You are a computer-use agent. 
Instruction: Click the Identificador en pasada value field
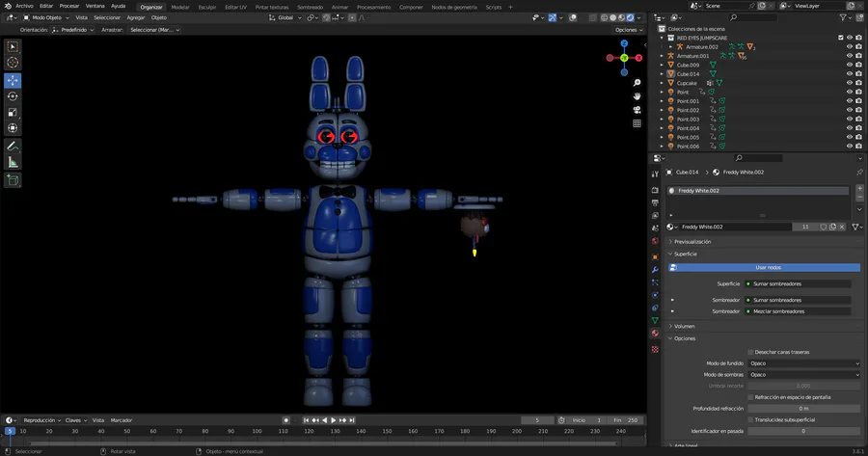[x=804, y=431]
